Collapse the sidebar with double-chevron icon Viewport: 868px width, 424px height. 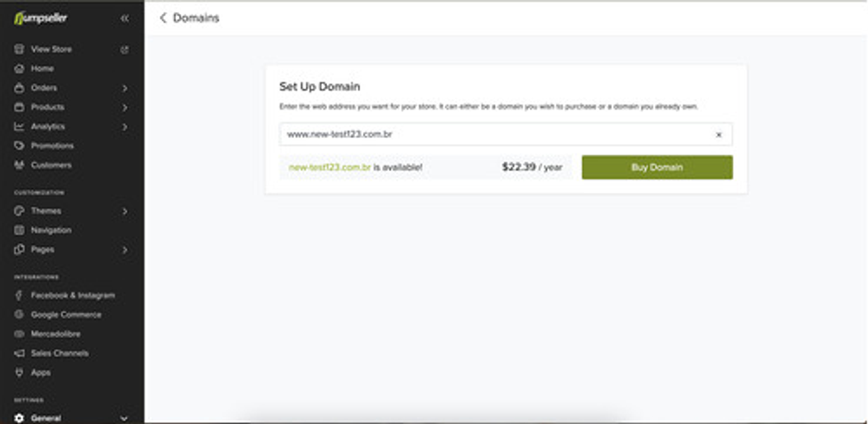pos(125,19)
